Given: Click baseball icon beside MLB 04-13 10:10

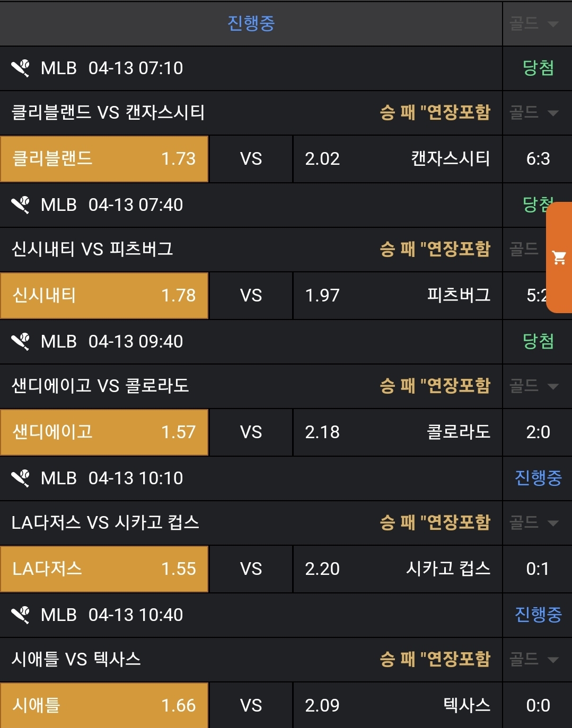Looking at the screenshot, I should (21, 478).
